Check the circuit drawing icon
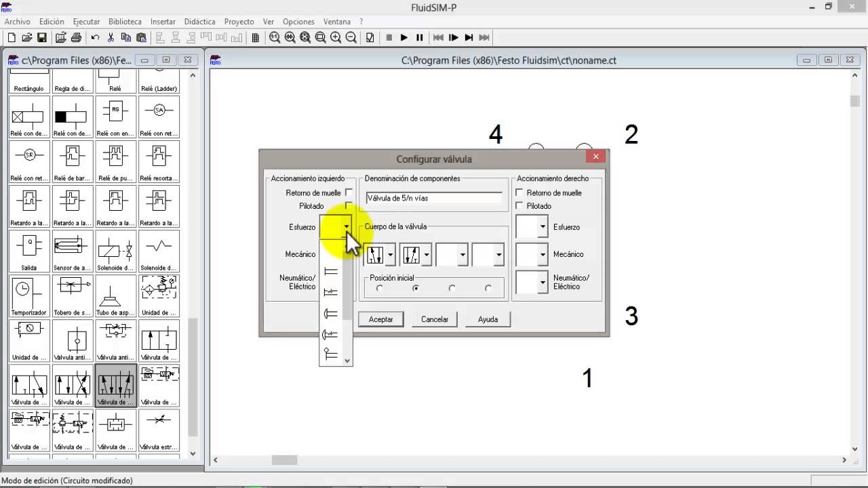868x488 pixels. click(370, 38)
